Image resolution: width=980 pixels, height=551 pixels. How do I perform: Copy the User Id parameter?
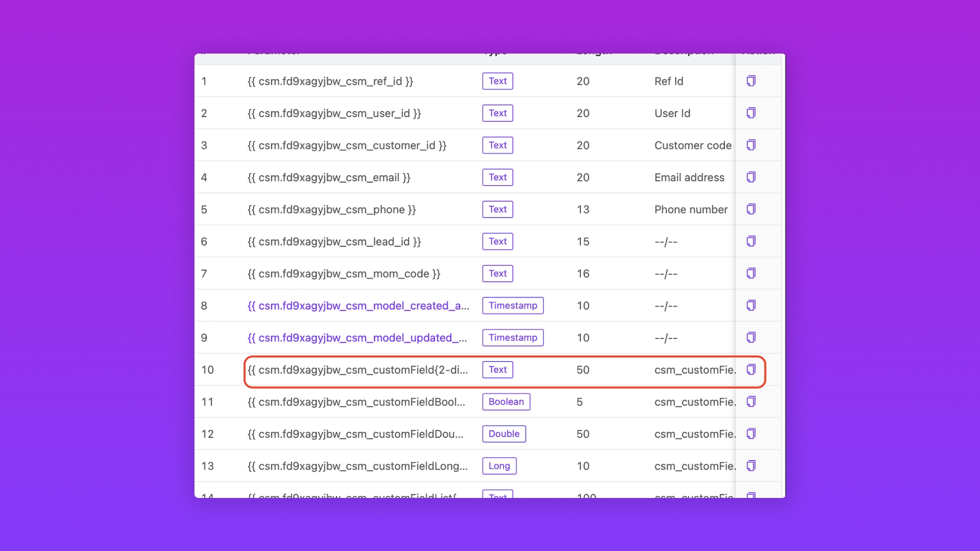[751, 113]
